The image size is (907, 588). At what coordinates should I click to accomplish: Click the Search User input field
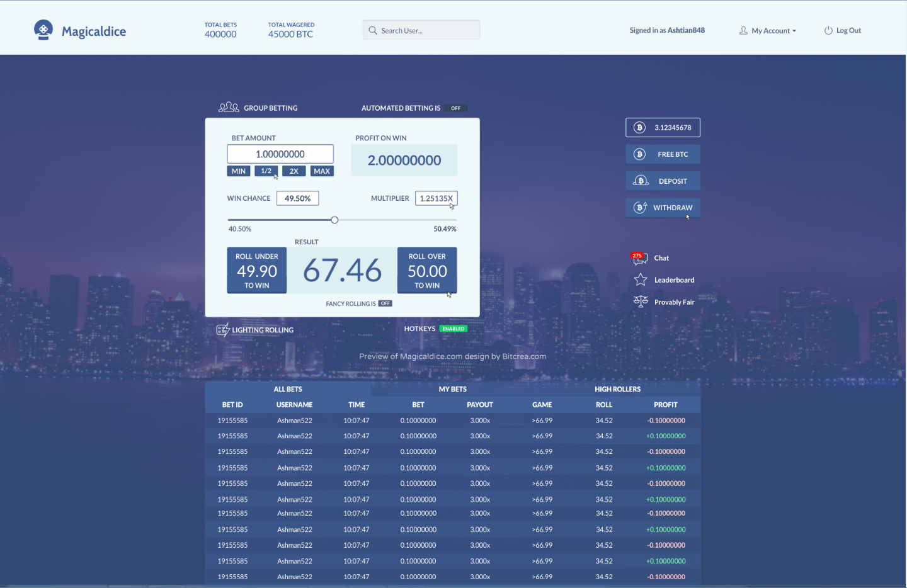[421, 30]
